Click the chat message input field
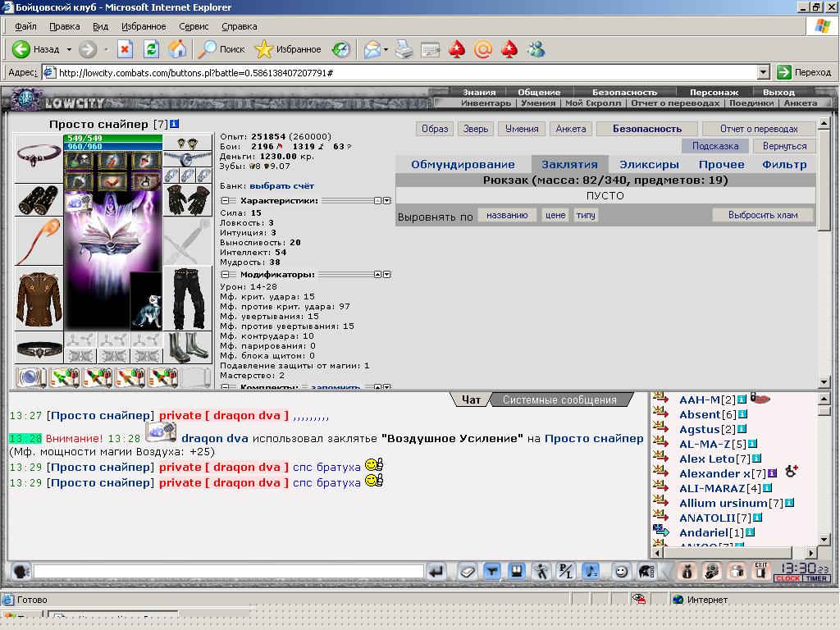The width and height of the screenshot is (840, 630). [x=228, y=571]
